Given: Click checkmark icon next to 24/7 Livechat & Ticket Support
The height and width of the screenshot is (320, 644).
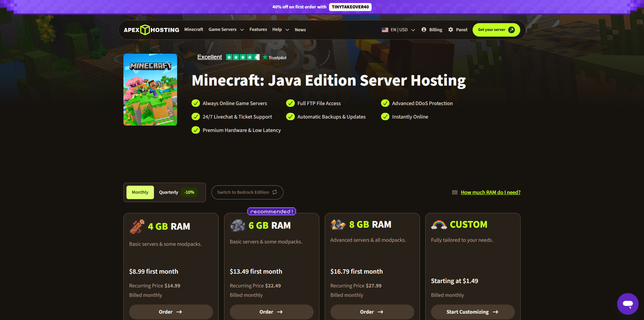Looking at the screenshot, I should [x=196, y=117].
